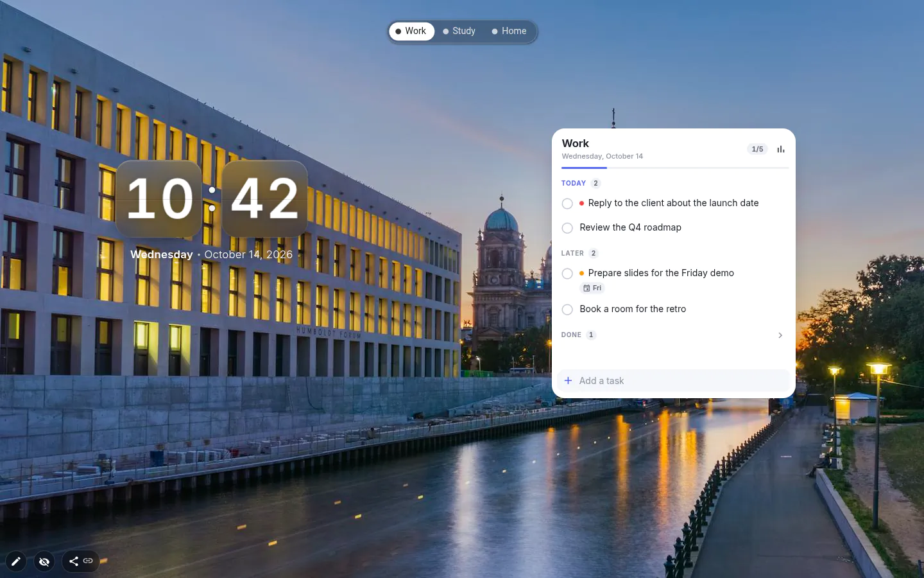This screenshot has height=578, width=924.
Task: Tick the Book a room for the retro circle
Action: [567, 310]
